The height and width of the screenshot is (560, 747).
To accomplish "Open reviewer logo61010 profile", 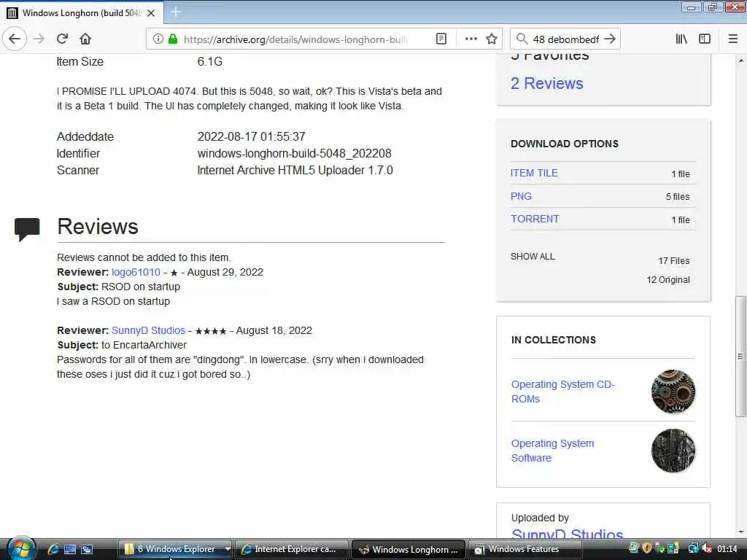I will (136, 272).
